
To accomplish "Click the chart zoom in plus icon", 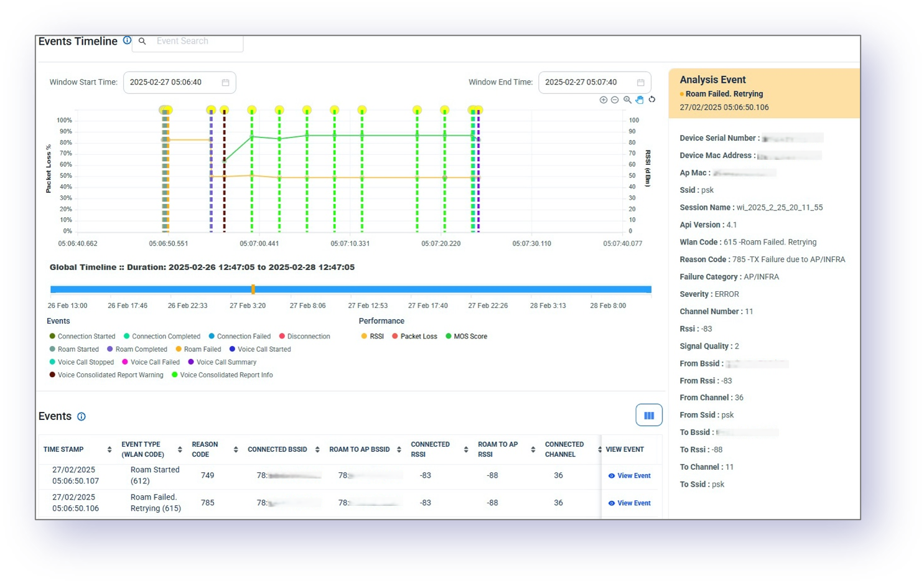I will coord(603,100).
